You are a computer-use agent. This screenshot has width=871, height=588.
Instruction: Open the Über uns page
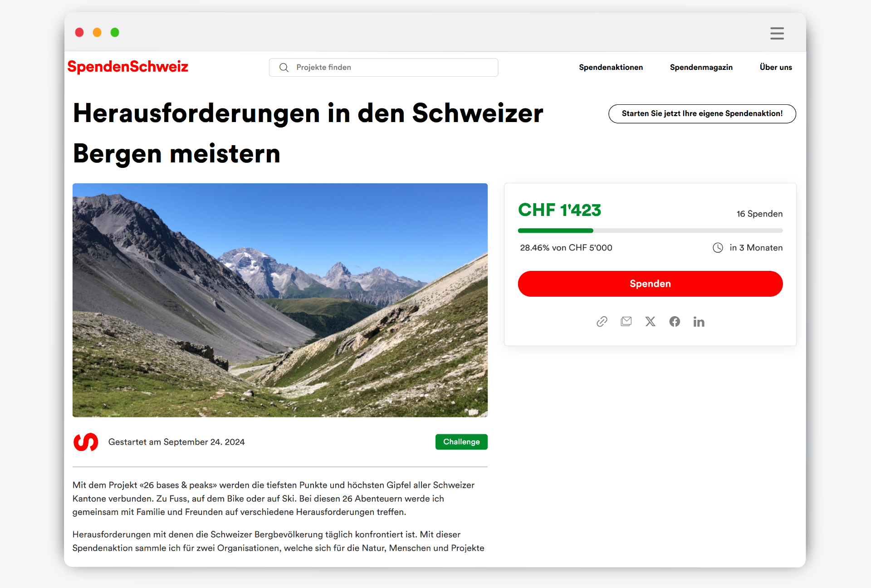776,67
